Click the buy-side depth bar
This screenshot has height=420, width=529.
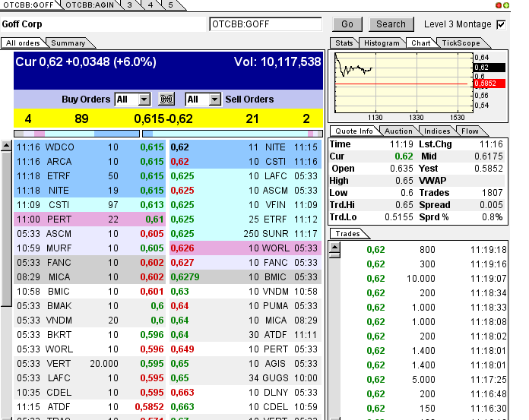[x=76, y=134]
